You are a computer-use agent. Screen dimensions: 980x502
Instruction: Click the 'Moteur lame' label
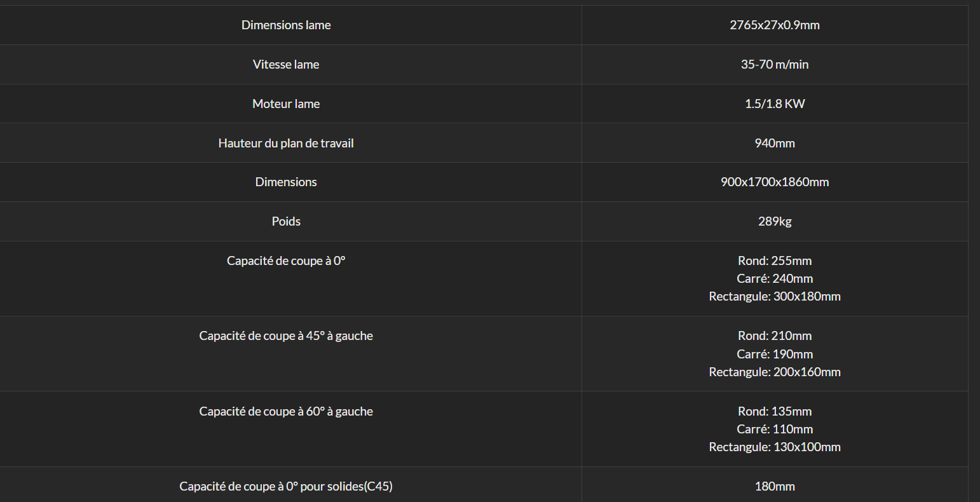coord(286,104)
